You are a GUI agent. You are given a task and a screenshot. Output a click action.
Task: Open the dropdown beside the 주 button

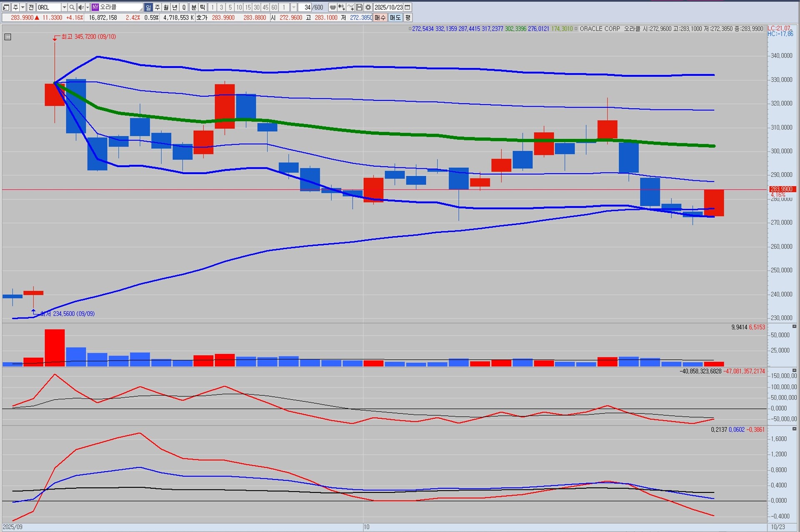pyautogui.click(x=23, y=7)
